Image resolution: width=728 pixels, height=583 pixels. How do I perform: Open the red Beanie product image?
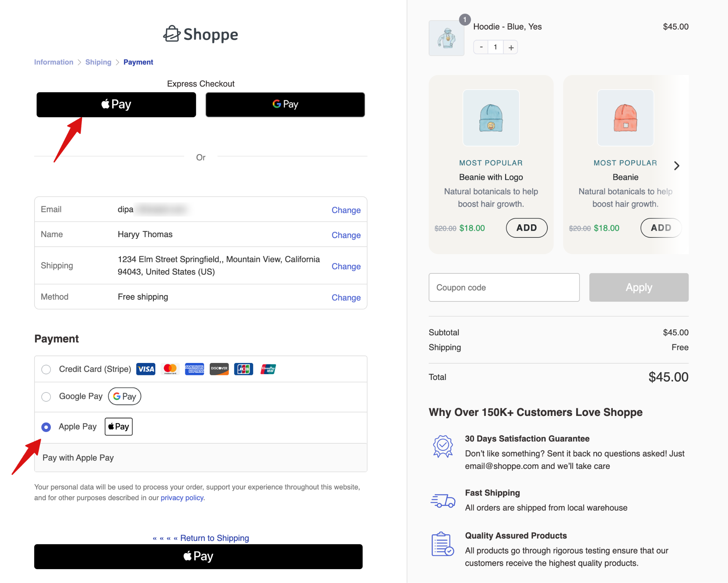pos(625,118)
